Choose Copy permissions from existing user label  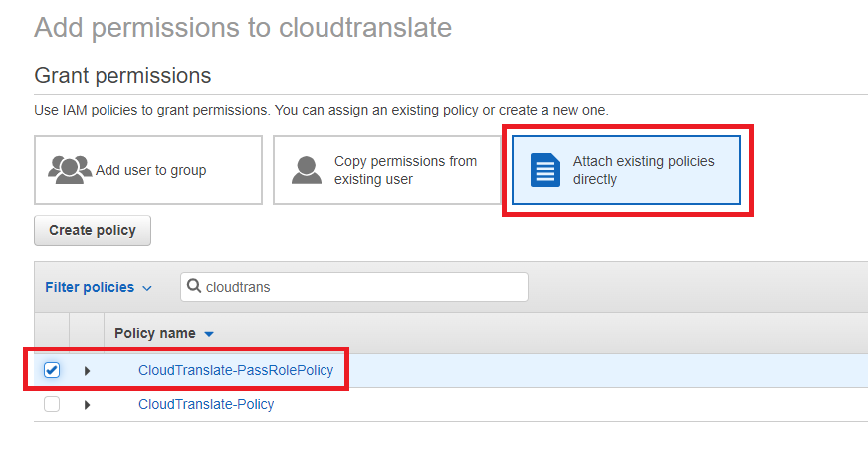coord(405,170)
